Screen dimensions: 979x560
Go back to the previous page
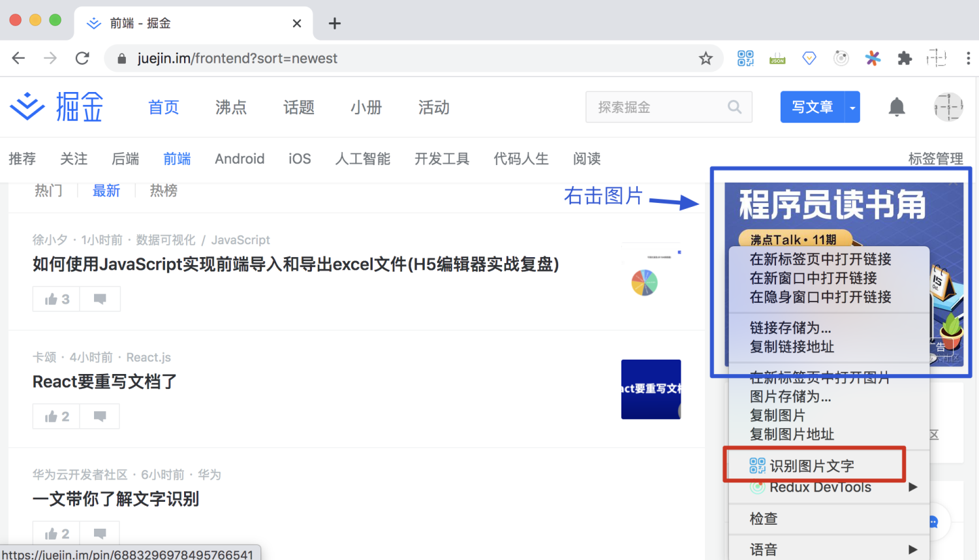pos(18,58)
